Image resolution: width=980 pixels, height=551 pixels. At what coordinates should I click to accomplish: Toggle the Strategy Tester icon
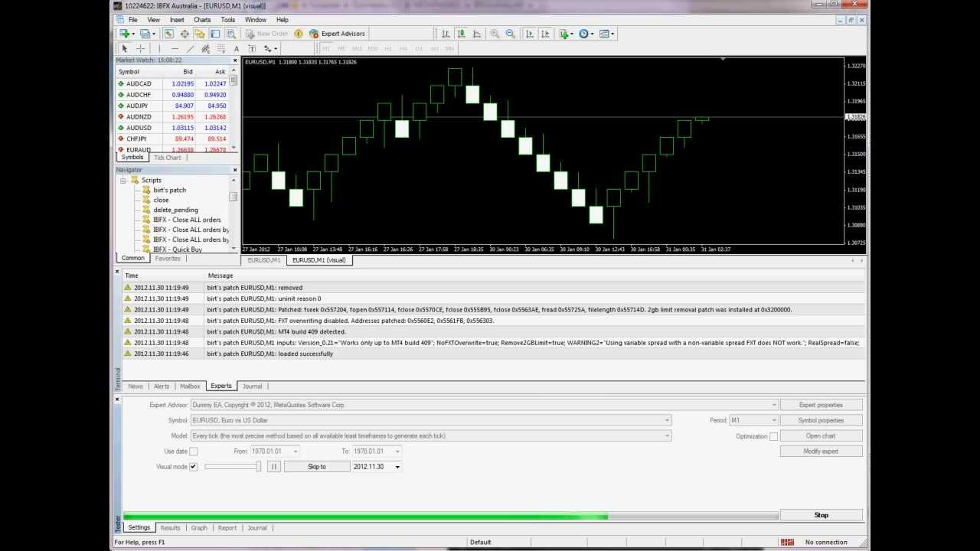(x=230, y=34)
